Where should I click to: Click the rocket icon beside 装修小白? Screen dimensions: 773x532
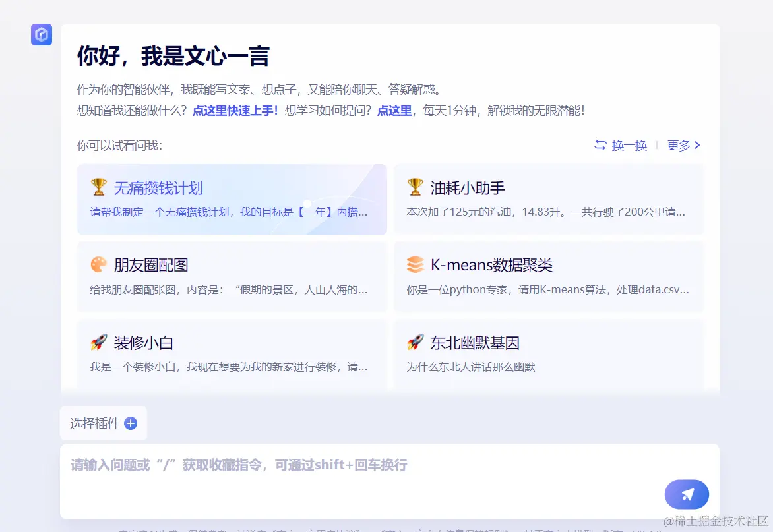[98, 342]
